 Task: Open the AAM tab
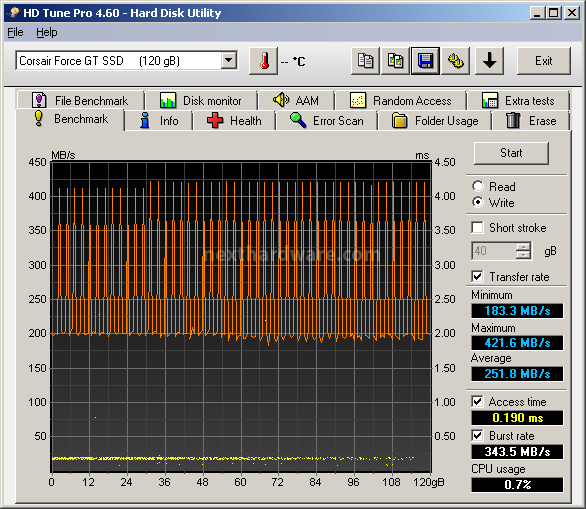[296, 101]
